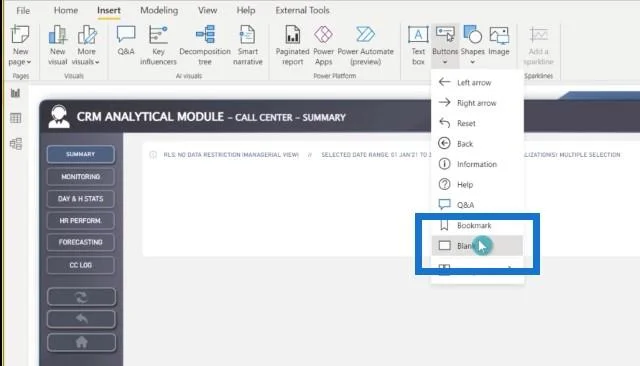
Task: Choose Right arrow button option
Action: click(477, 103)
